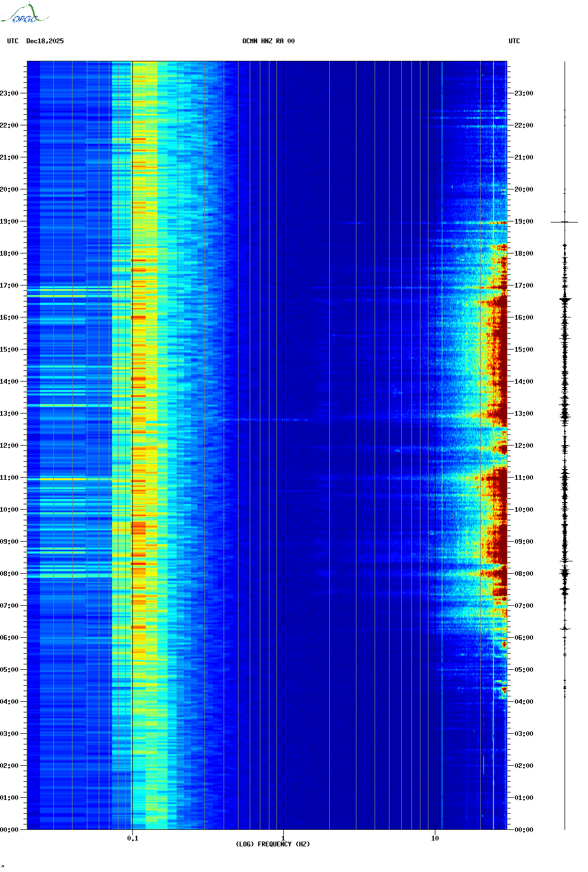Screen dimensions: 588x872
Task: Click the large spike in the seismogram trace at 19:00
Action: [x=565, y=222]
